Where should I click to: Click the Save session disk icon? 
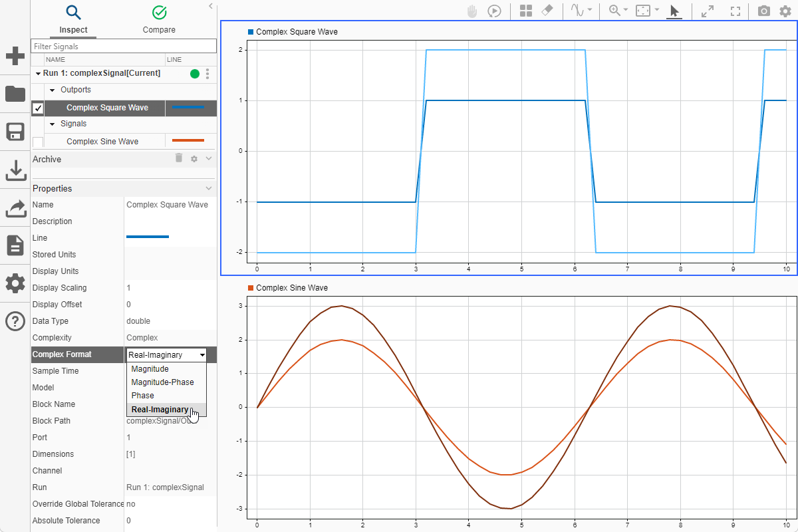pos(15,132)
